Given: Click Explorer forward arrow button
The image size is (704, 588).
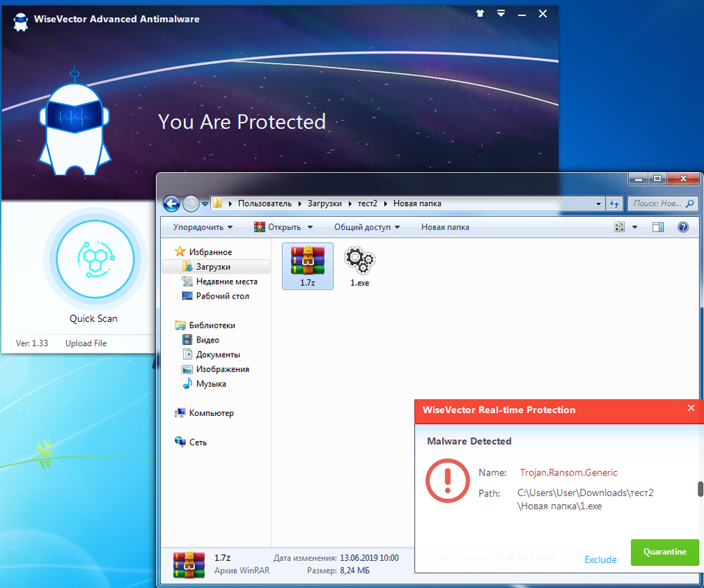Looking at the screenshot, I should pos(191,204).
